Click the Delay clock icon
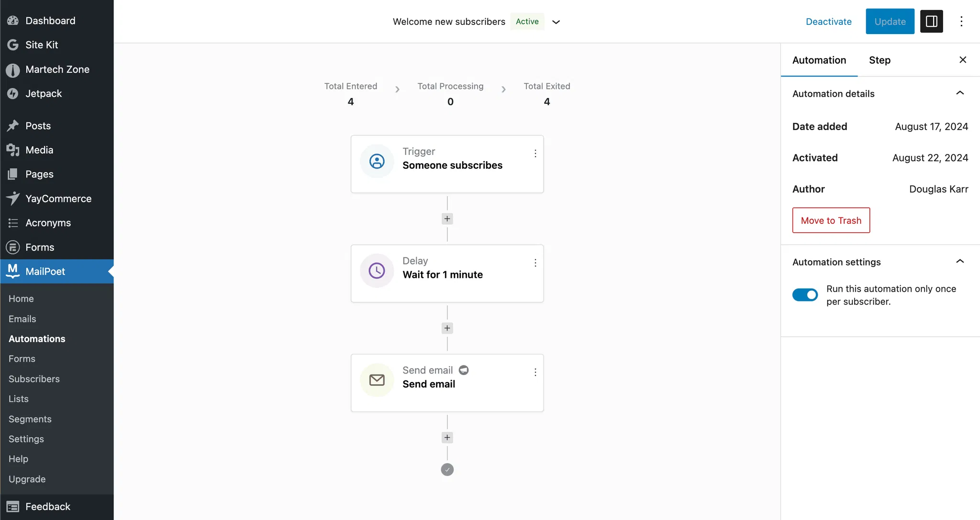Image resolution: width=980 pixels, height=520 pixels. 377,271
